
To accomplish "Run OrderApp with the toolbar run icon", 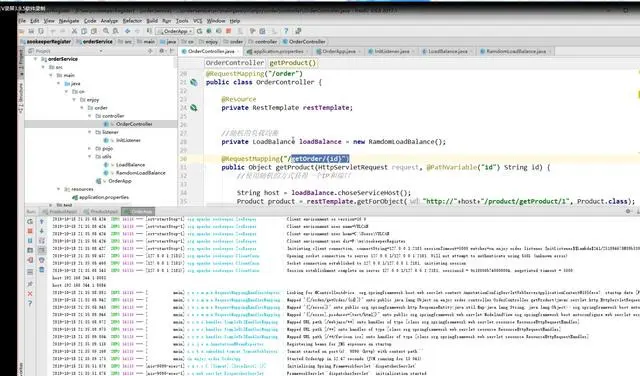I will click(199, 31).
